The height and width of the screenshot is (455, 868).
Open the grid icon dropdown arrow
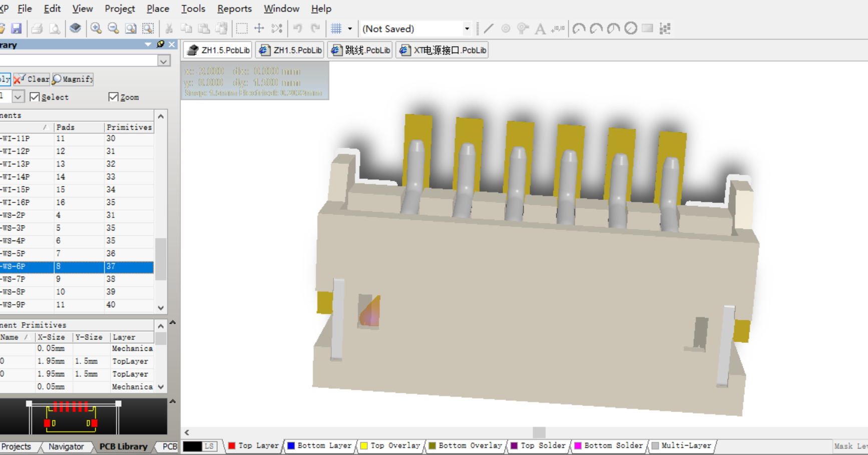coord(350,29)
